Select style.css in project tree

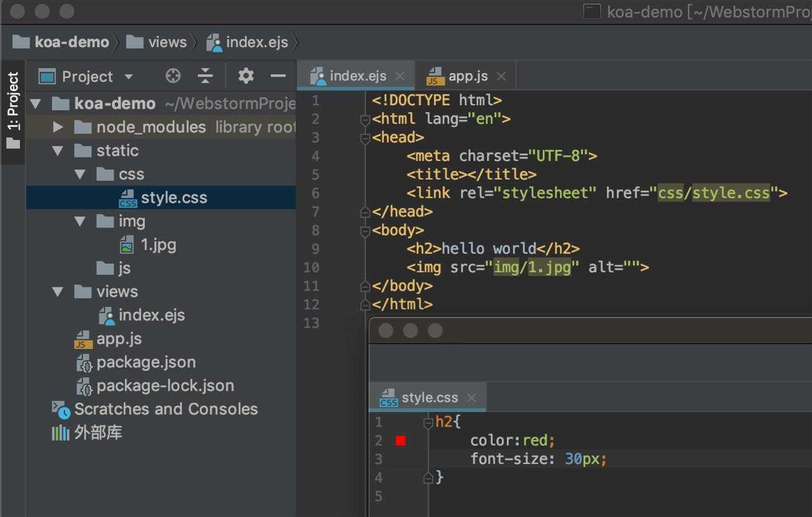[x=161, y=197]
